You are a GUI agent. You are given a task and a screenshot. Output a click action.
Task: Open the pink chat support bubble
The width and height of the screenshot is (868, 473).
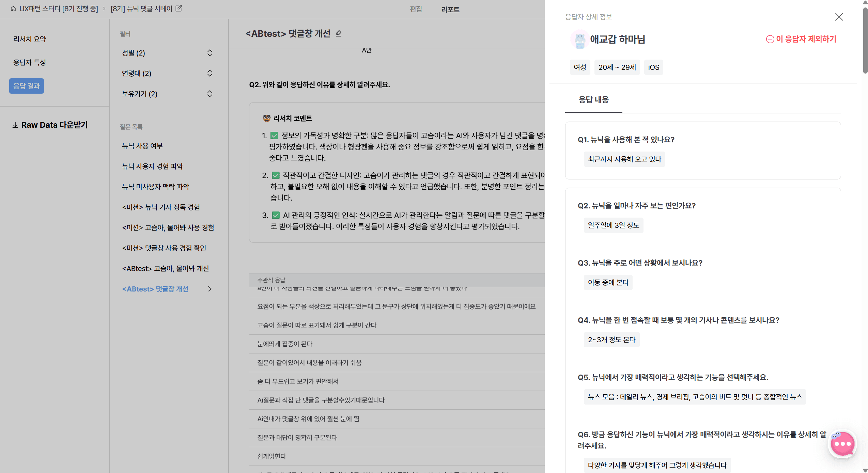[842, 444]
